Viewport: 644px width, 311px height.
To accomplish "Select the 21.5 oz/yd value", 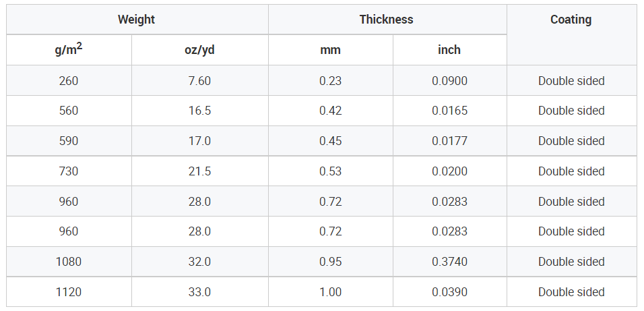I will [x=199, y=171].
